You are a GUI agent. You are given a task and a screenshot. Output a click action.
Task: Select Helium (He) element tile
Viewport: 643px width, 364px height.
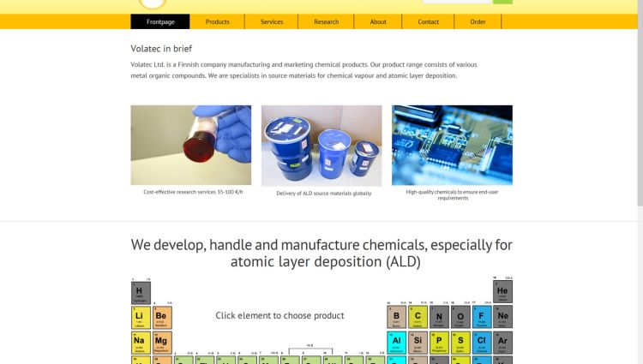pyautogui.click(x=502, y=291)
